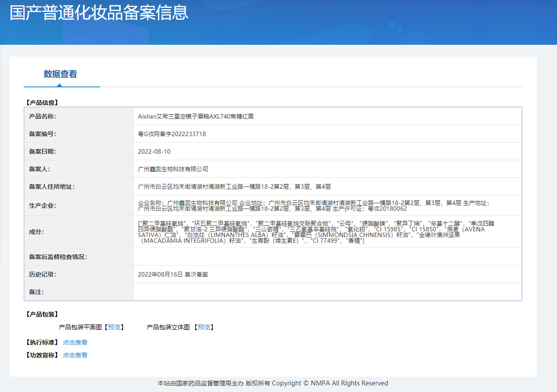Click the 生产企业 details text

coord(313,205)
